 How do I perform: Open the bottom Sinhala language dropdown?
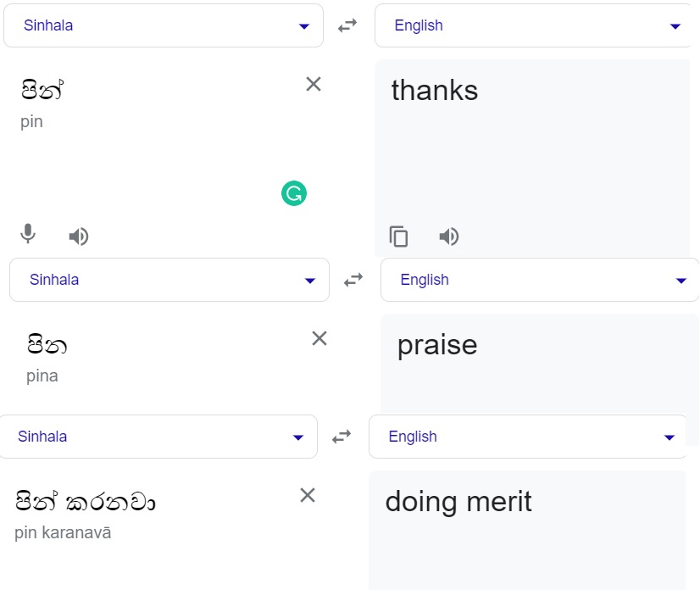coord(158,437)
